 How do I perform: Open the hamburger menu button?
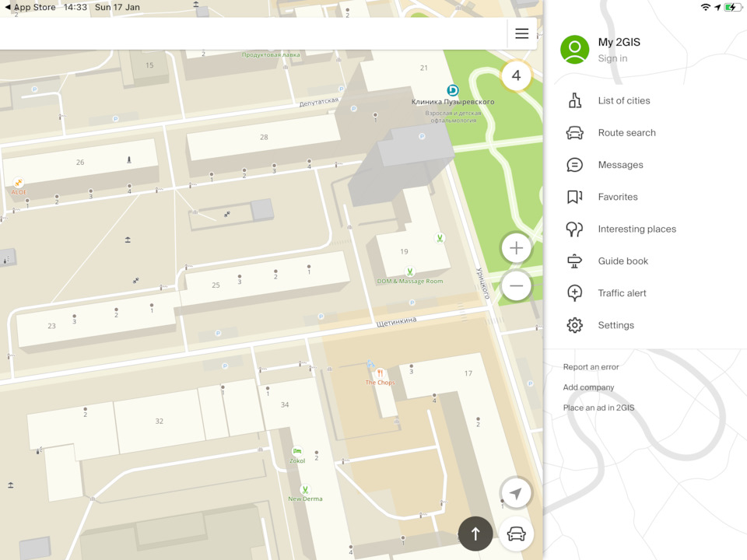[521, 33]
